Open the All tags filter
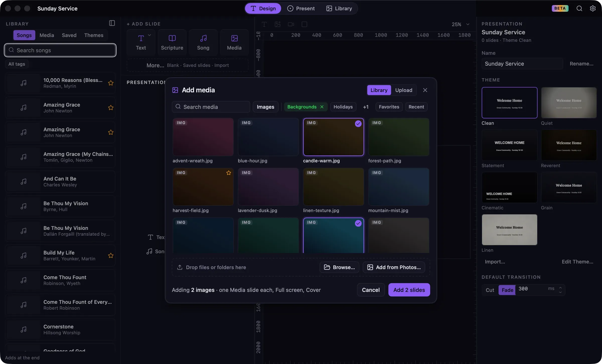Viewport: 602px width, 364px height. point(17,64)
